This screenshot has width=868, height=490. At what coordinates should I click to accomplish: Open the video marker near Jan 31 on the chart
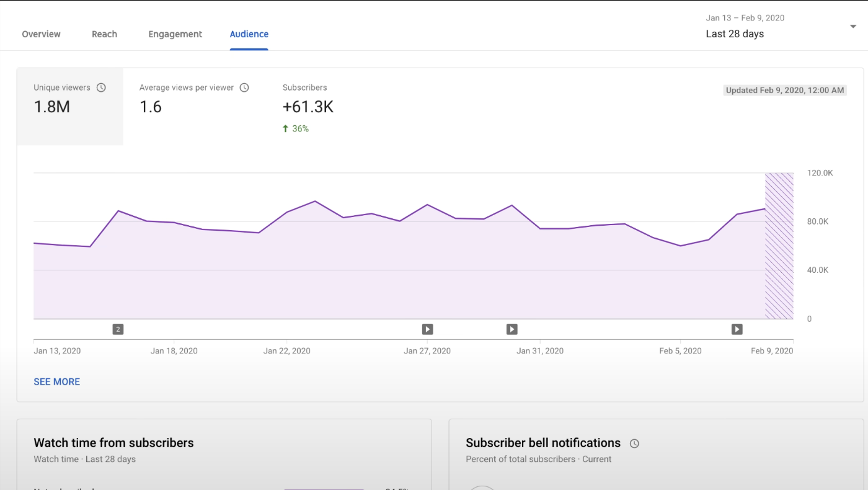511,329
